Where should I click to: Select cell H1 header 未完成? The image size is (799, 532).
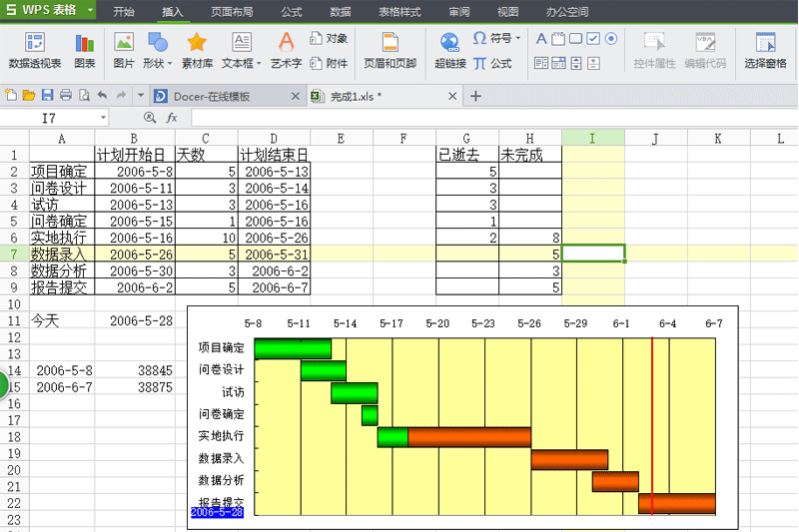coord(530,155)
